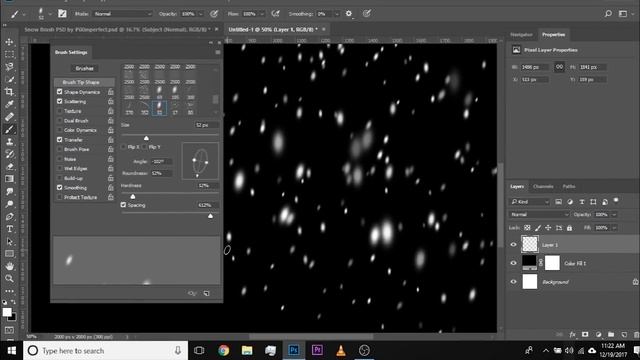This screenshot has height=360, width=640.
Task: Select the Rectangular Marquee tool
Action: coord(9,54)
